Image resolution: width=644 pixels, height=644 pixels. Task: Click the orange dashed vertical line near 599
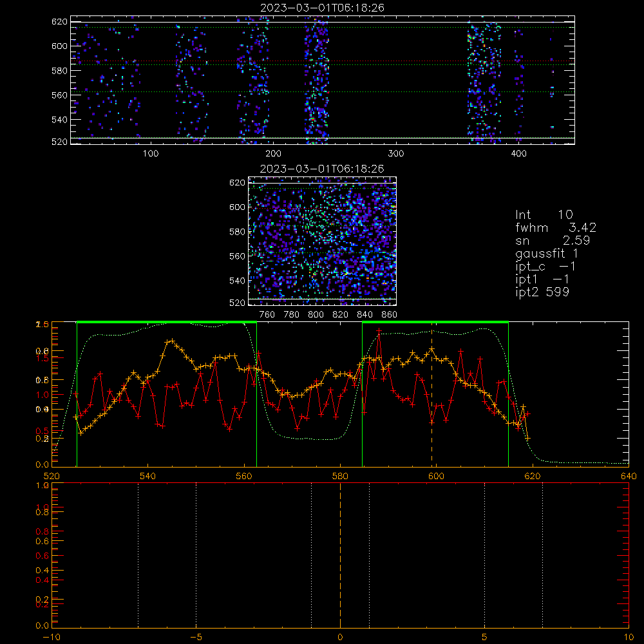[431, 394]
